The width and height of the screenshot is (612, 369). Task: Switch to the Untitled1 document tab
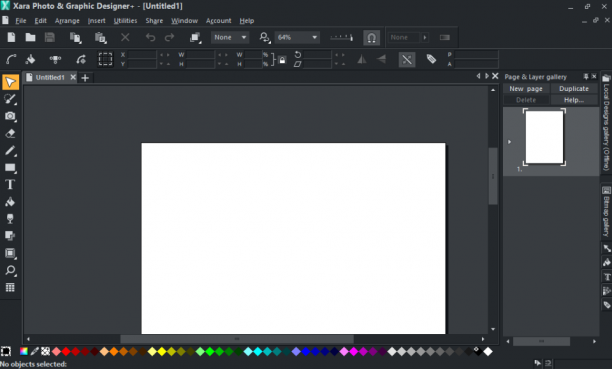[x=50, y=77]
